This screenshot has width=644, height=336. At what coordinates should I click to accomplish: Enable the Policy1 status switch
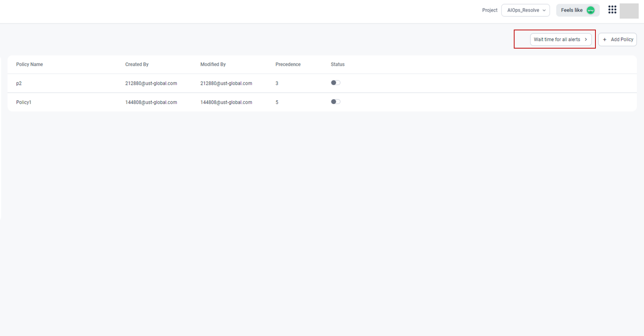[336, 102]
